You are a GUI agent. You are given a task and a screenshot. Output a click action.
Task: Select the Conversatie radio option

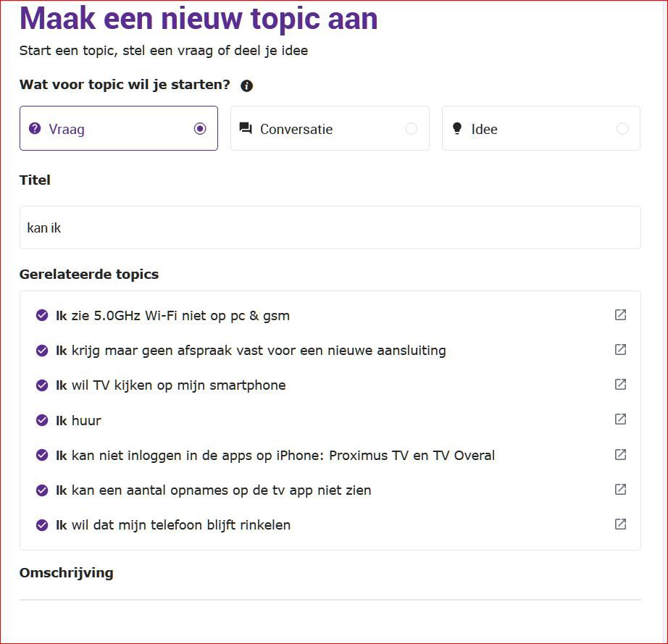click(x=330, y=128)
